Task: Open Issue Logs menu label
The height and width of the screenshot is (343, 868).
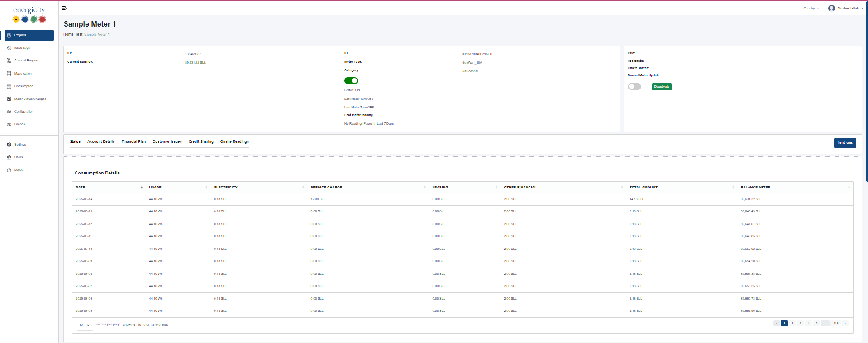Action: [x=22, y=48]
